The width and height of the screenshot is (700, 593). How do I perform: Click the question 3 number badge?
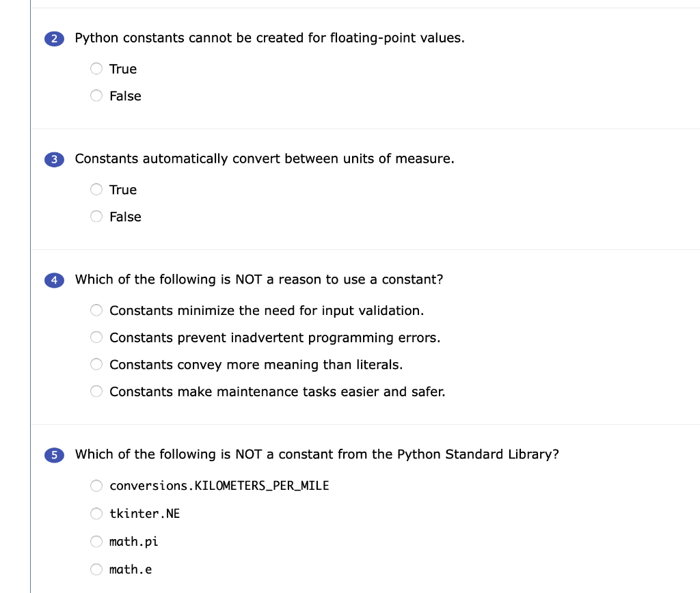54,159
